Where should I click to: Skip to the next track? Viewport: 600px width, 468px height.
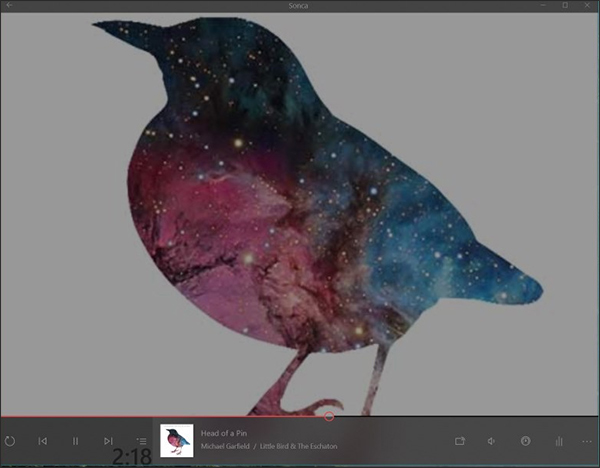[108, 441]
